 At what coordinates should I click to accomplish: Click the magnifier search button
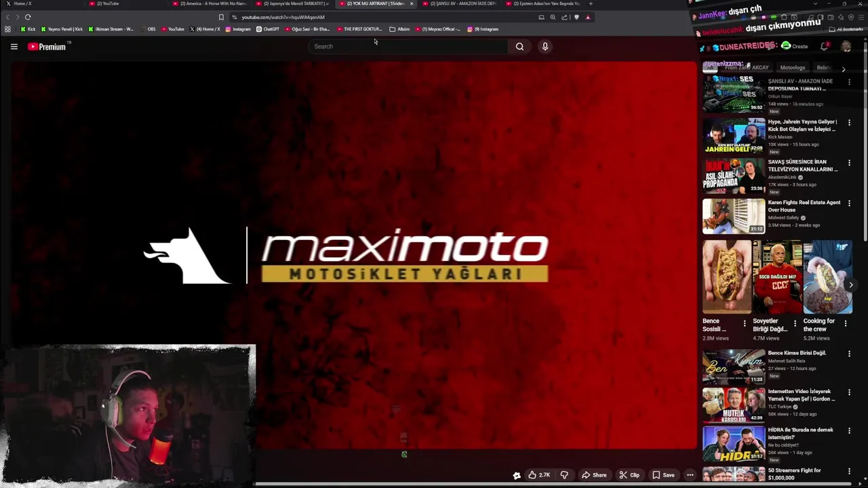click(x=519, y=46)
